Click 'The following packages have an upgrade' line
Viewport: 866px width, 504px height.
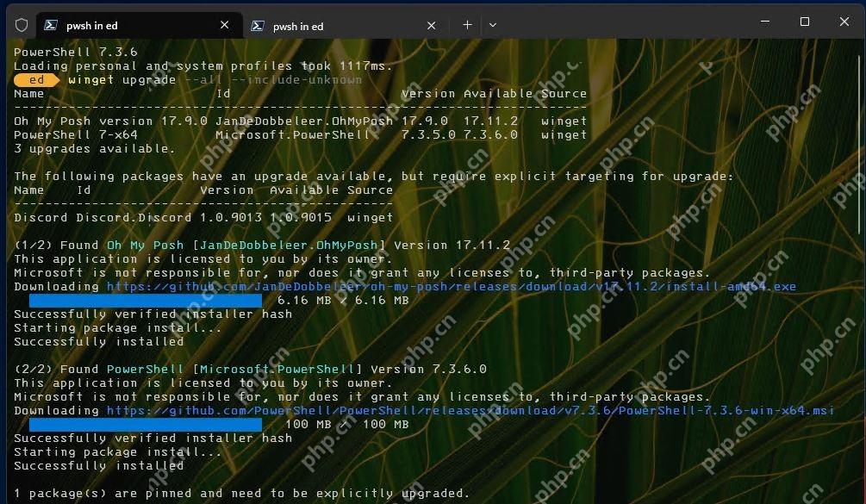(x=374, y=176)
